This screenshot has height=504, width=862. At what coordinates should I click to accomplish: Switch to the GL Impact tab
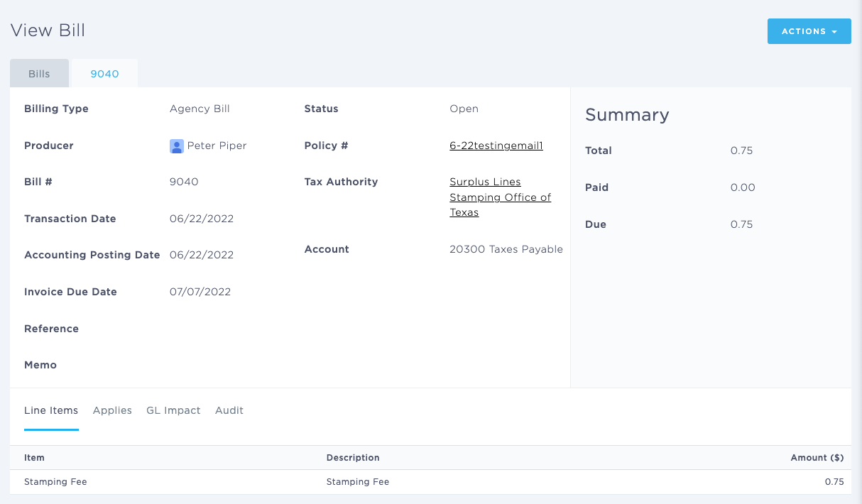click(173, 410)
